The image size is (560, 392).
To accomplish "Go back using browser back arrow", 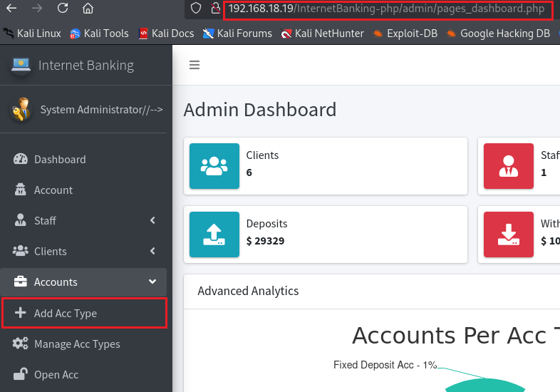I will (x=11, y=9).
